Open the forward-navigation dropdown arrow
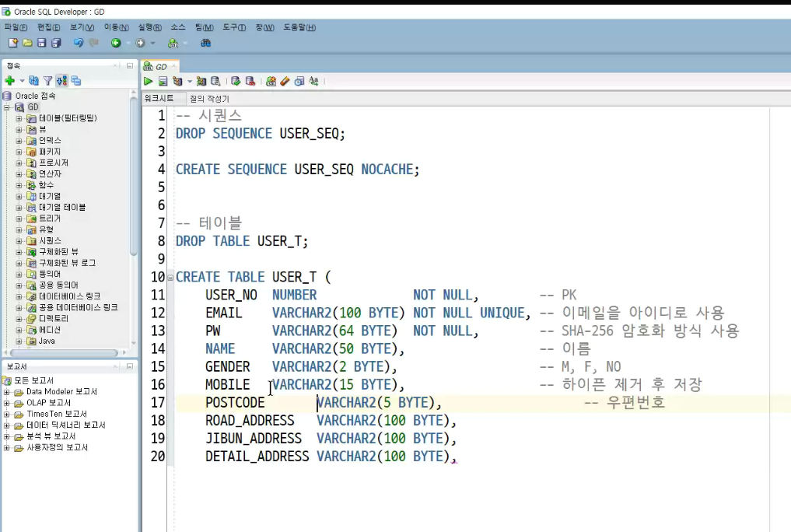 (x=153, y=44)
